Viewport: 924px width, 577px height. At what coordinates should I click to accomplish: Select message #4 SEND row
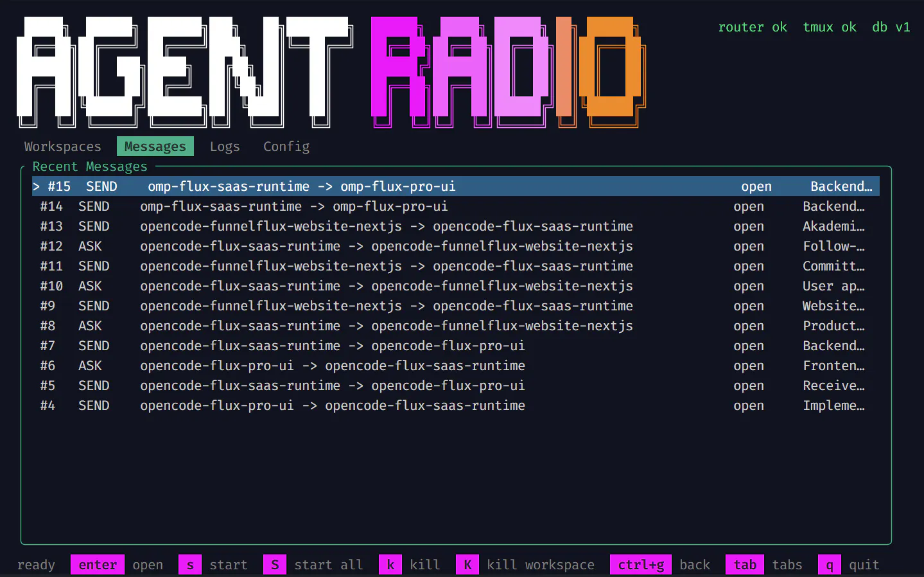click(456, 405)
